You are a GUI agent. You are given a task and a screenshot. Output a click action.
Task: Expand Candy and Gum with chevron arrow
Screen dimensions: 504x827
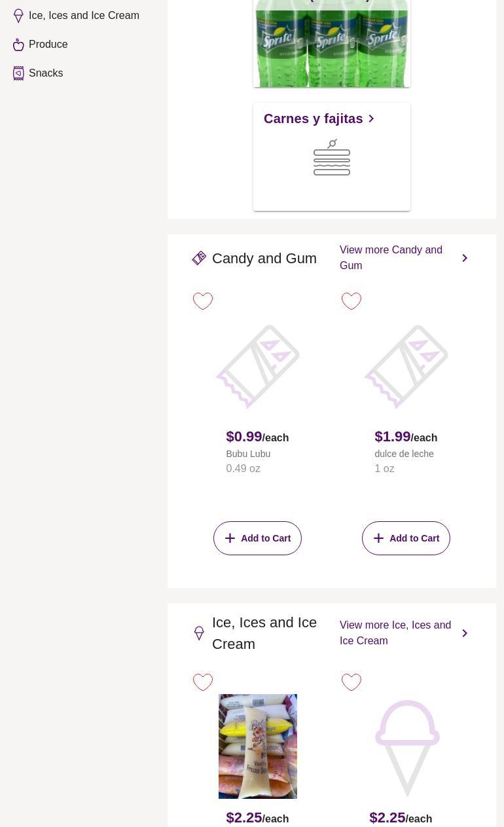pos(465,258)
